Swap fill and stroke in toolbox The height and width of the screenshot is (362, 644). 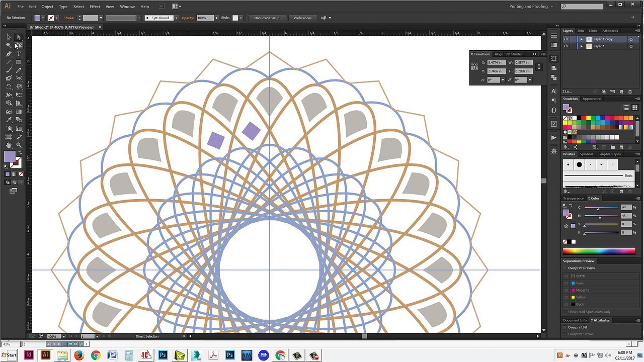point(20,153)
